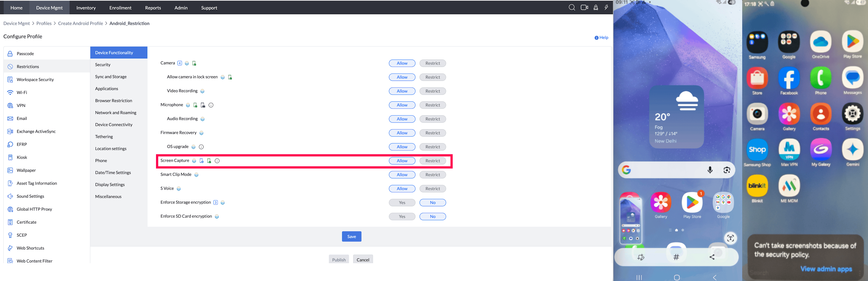This screenshot has height=281, width=868.
Task: Click the search magnifier icon in top bar
Action: pos(571,7)
